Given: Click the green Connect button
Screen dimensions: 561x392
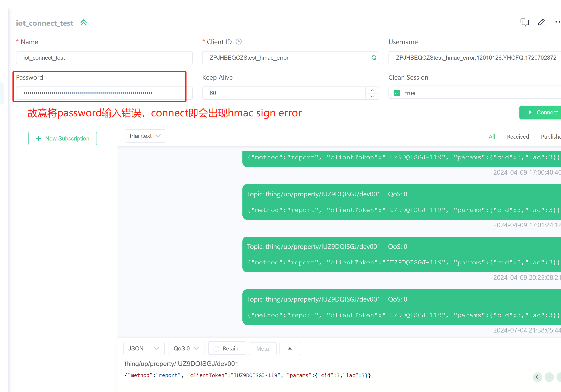Looking at the screenshot, I should (x=542, y=113).
